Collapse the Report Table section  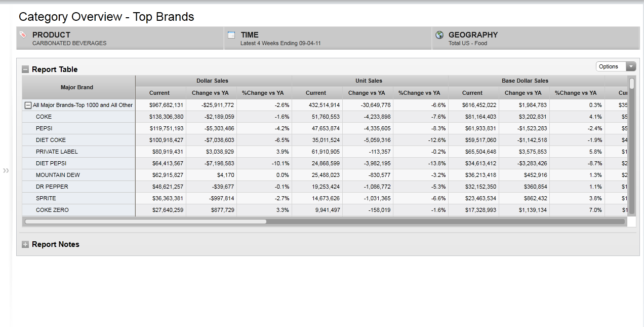[25, 69]
